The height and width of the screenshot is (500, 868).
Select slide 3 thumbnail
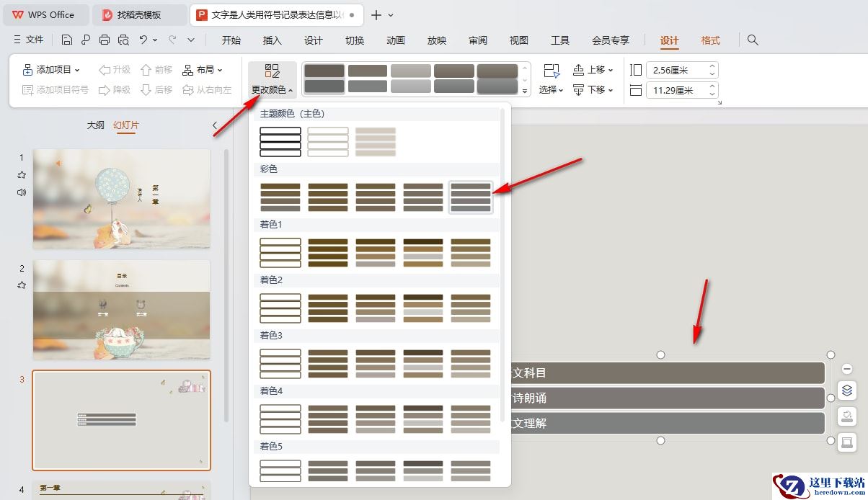[x=121, y=421]
